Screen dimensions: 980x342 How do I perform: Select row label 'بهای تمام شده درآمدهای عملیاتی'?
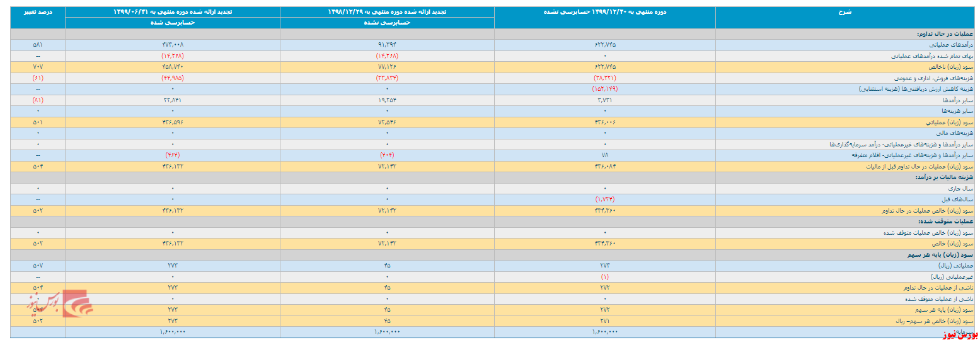[x=933, y=56]
